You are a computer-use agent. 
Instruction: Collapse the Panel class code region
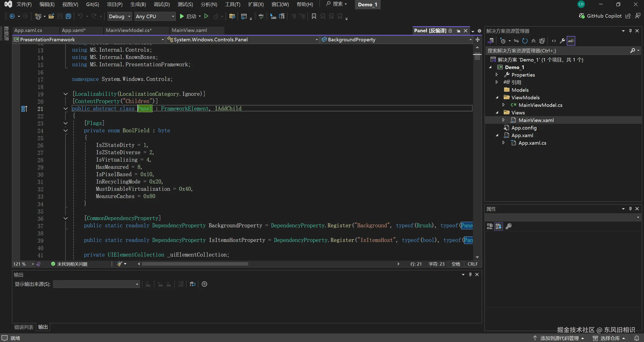[x=65, y=109]
